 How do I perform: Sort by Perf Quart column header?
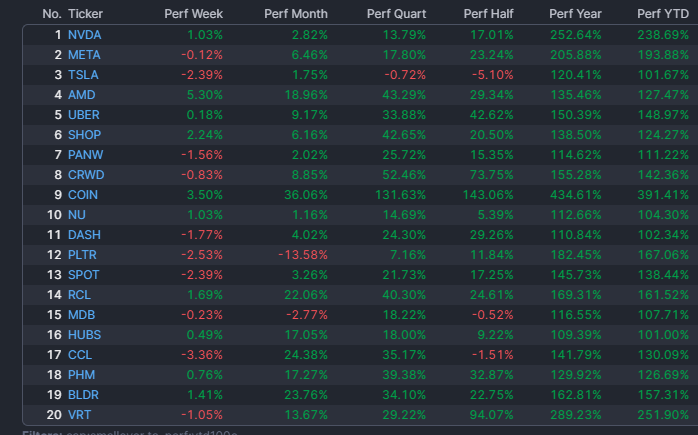[x=396, y=14]
